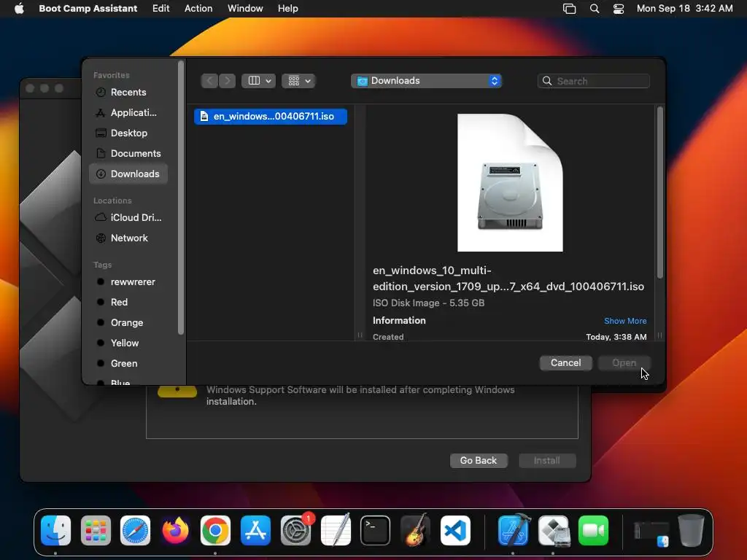Select the Red tag
Image resolution: width=747 pixels, height=560 pixels.
pos(128,303)
